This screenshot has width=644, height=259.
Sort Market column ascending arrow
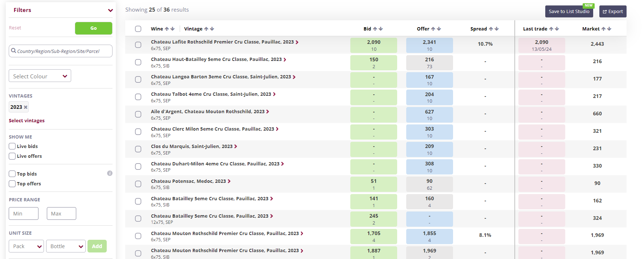tap(603, 29)
